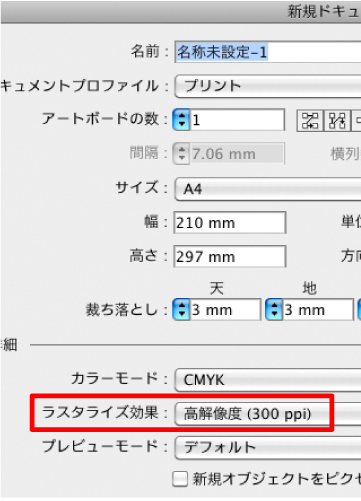
Task: Click the artboard count stepper arrows
Action: [x=181, y=120]
